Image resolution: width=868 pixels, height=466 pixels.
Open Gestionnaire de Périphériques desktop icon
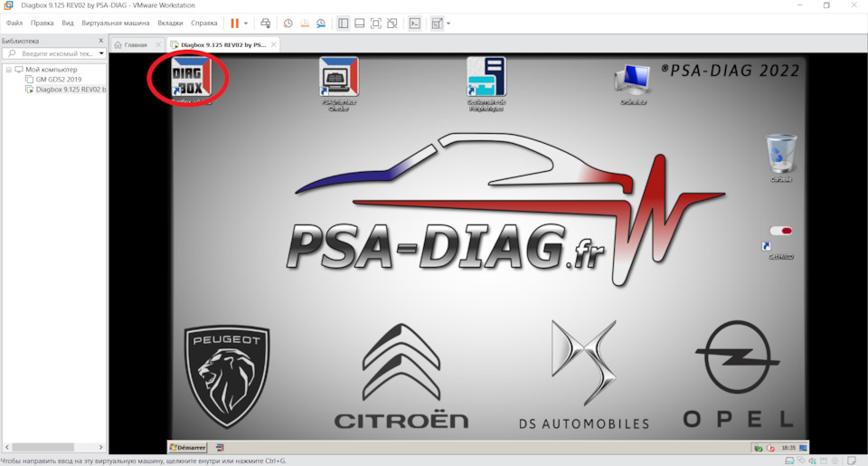(x=486, y=83)
